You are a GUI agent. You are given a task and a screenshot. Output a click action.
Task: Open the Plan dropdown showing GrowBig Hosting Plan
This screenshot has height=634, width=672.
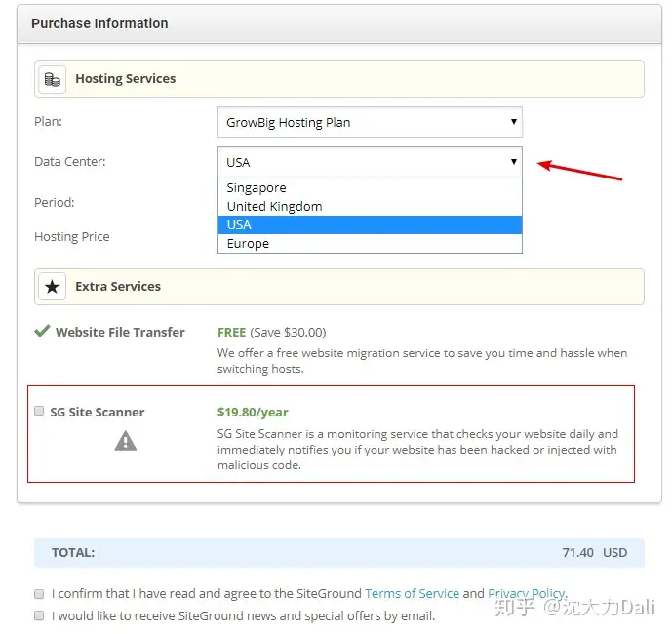pos(370,122)
